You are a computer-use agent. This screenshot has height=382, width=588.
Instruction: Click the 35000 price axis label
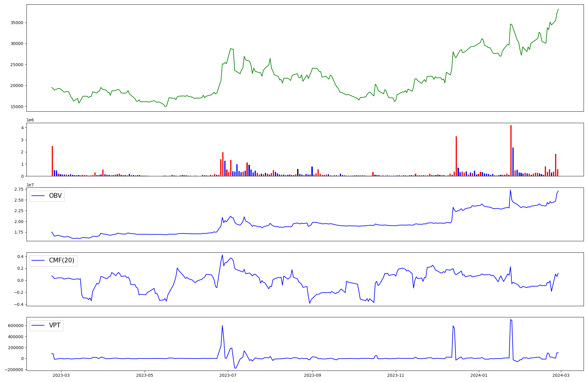click(17, 23)
